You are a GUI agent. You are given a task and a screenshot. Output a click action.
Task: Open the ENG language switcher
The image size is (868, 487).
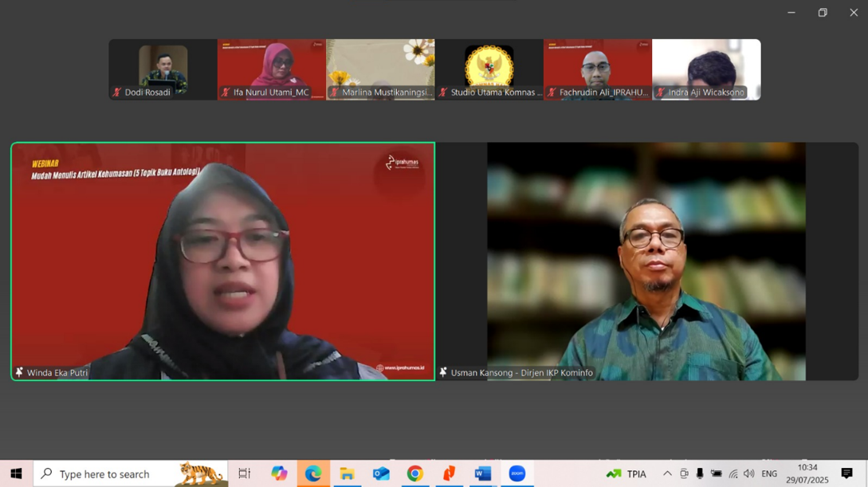click(769, 473)
